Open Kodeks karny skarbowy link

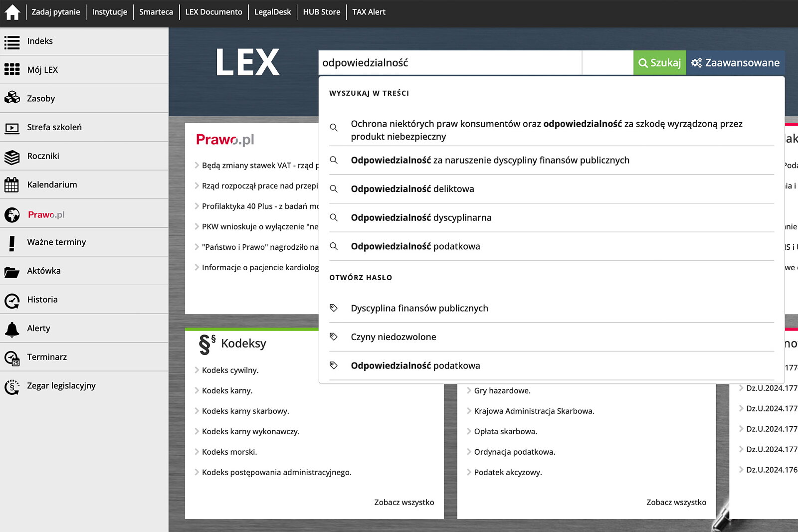coord(245,411)
